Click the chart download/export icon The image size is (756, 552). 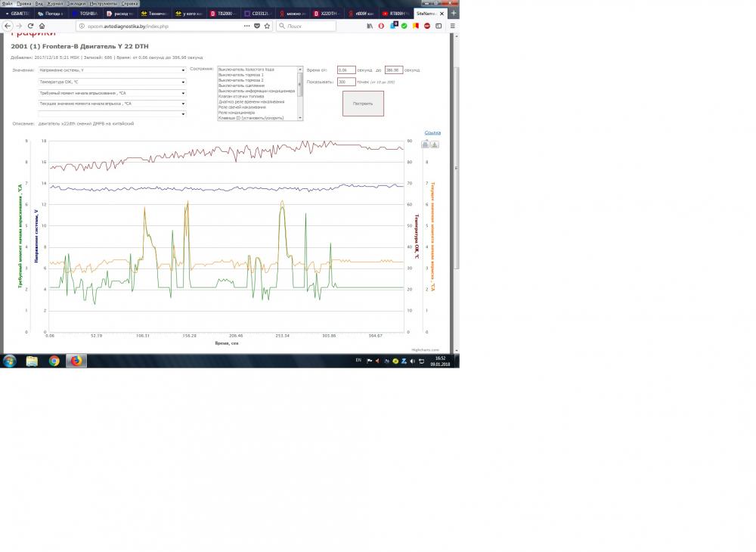coord(435,144)
